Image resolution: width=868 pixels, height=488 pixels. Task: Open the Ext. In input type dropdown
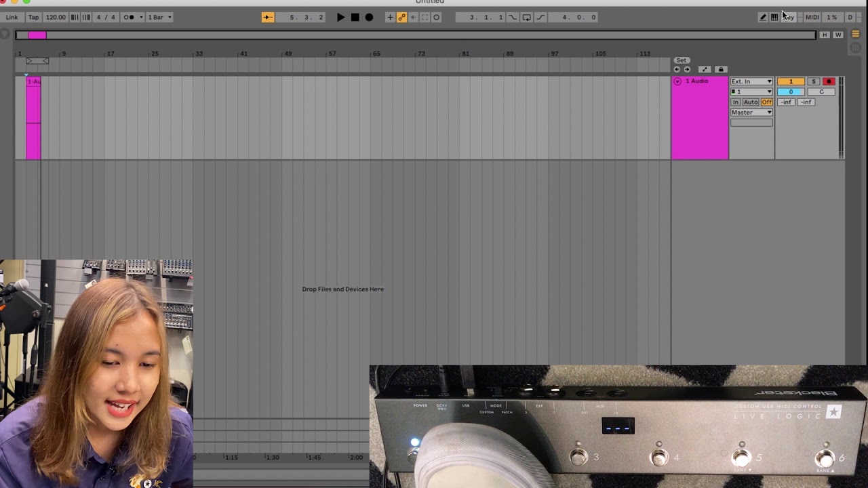(x=751, y=81)
